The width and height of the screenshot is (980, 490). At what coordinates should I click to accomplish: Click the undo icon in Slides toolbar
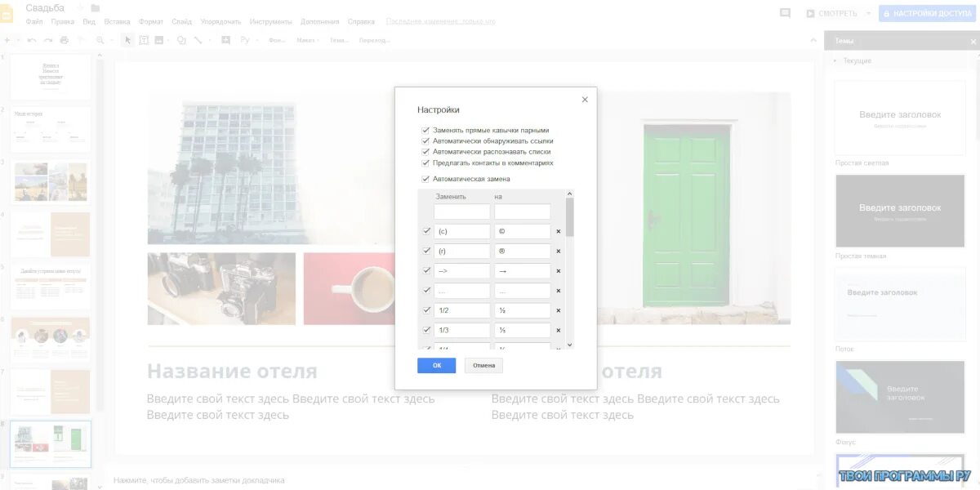pos(32,40)
